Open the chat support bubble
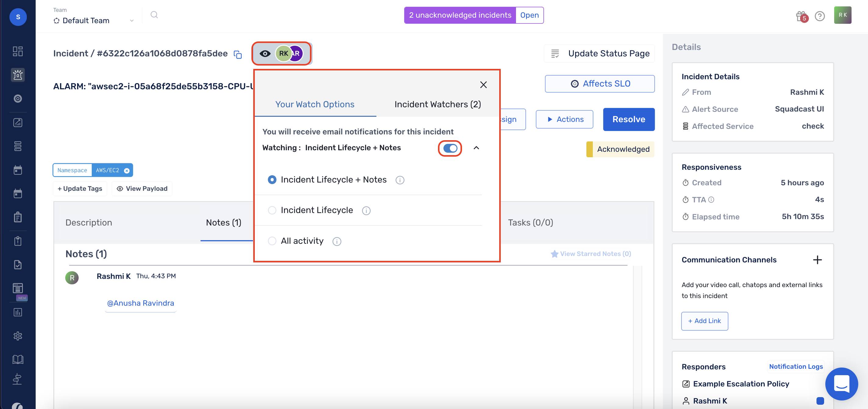 tap(841, 383)
